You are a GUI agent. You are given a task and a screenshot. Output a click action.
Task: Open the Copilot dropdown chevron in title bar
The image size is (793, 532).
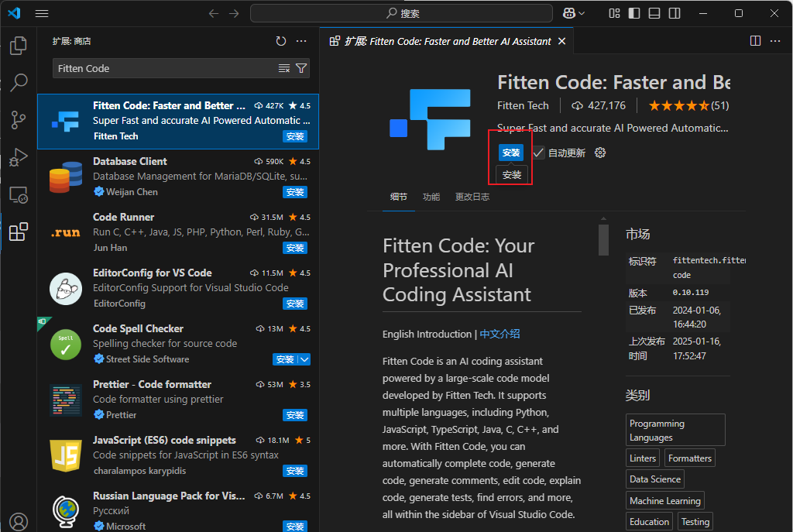tap(582, 14)
